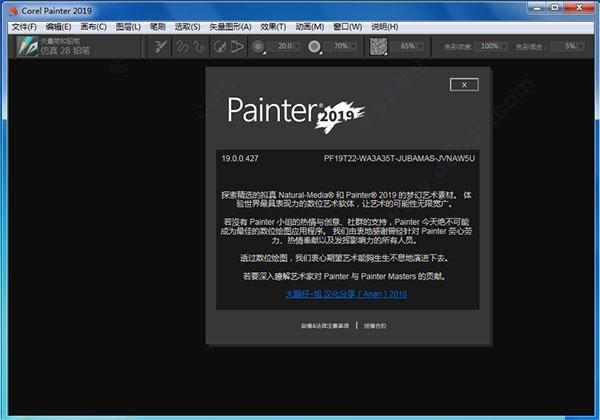Expand the 65% grain dropdown

point(420,47)
